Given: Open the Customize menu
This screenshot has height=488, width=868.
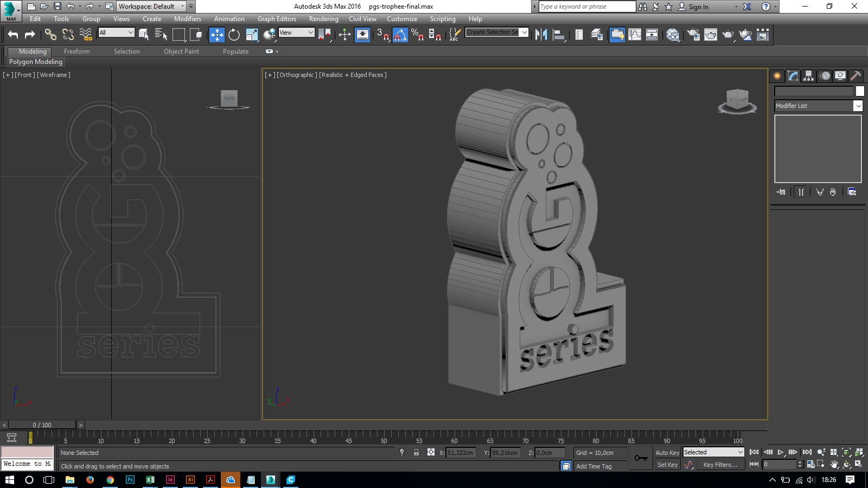Looking at the screenshot, I should (x=402, y=19).
